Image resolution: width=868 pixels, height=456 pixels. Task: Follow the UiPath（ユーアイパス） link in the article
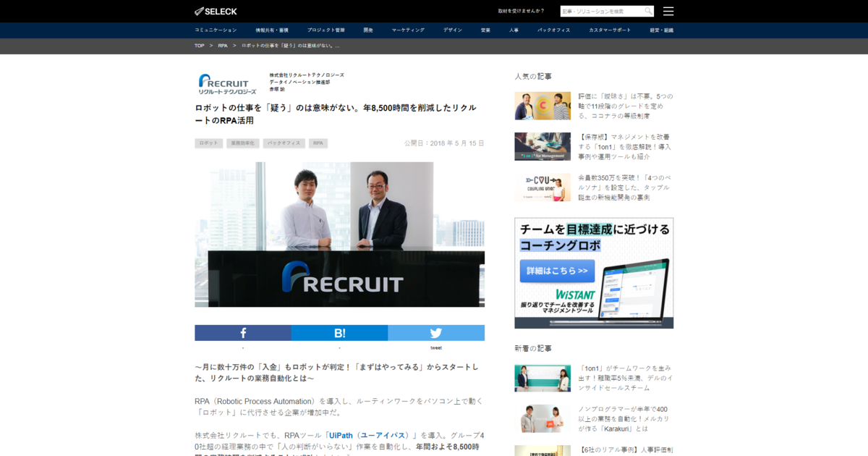point(370,436)
